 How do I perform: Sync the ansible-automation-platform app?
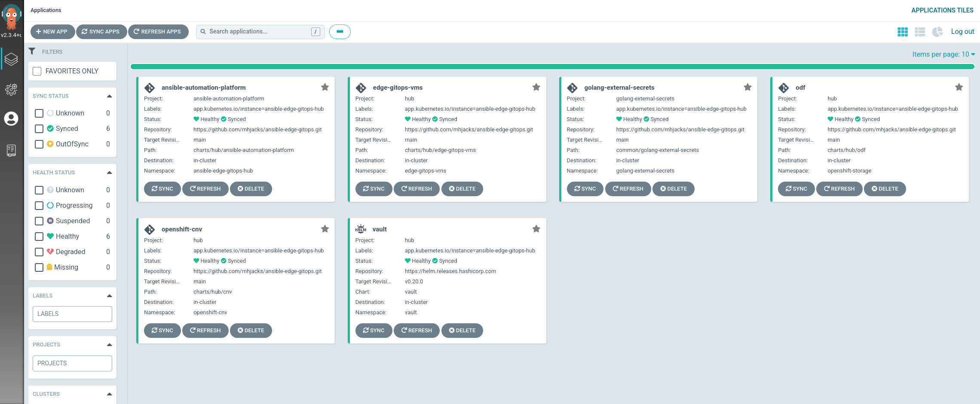click(162, 189)
